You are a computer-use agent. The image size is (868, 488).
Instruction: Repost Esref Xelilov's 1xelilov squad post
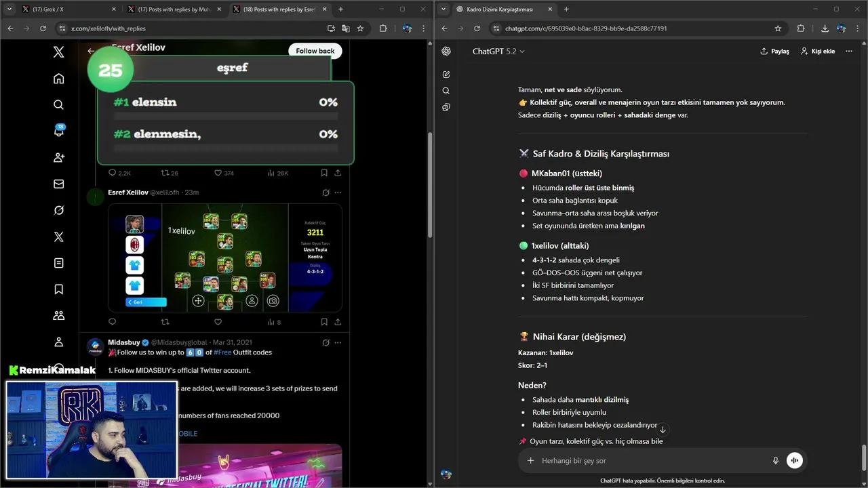pyautogui.click(x=165, y=322)
